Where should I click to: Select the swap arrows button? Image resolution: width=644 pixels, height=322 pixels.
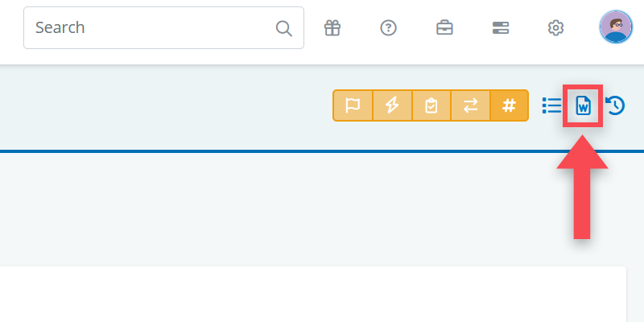470,105
